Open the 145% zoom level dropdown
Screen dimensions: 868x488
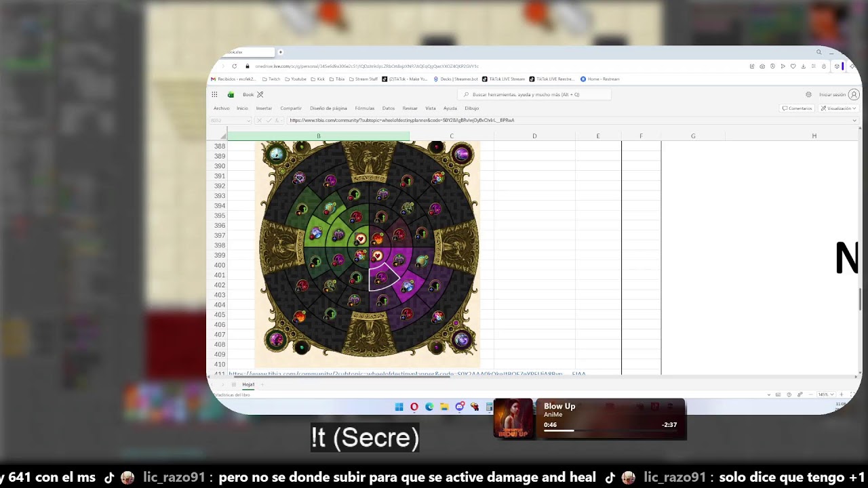[825, 394]
